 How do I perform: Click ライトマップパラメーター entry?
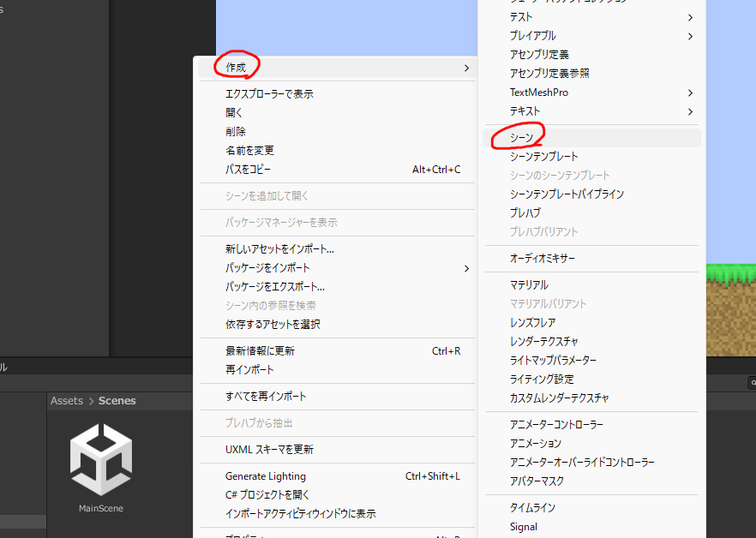click(x=591, y=360)
